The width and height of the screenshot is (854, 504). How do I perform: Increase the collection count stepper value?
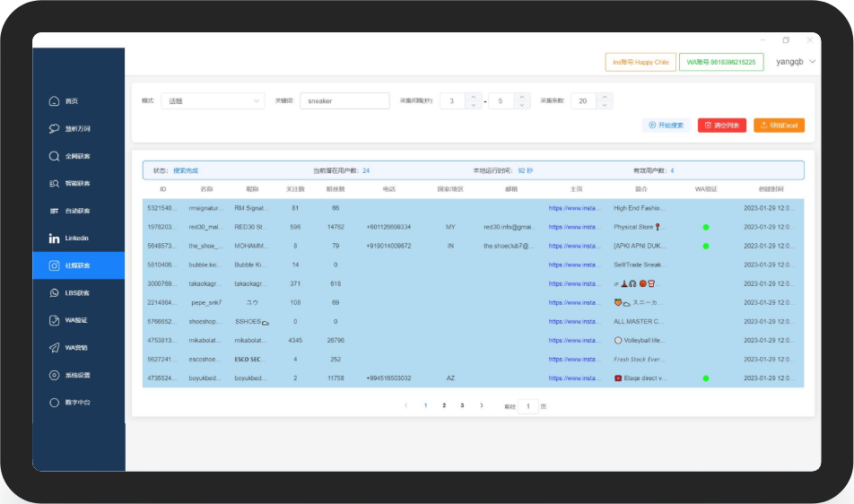(605, 97)
